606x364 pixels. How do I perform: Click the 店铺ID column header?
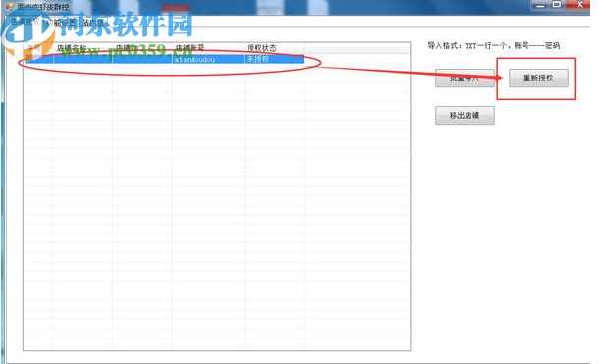tap(142, 48)
